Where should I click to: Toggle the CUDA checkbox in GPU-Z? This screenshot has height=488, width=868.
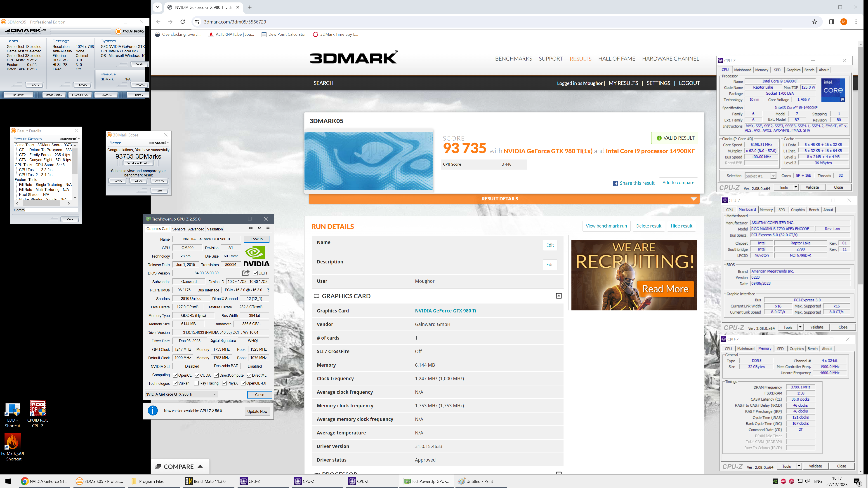(197, 375)
